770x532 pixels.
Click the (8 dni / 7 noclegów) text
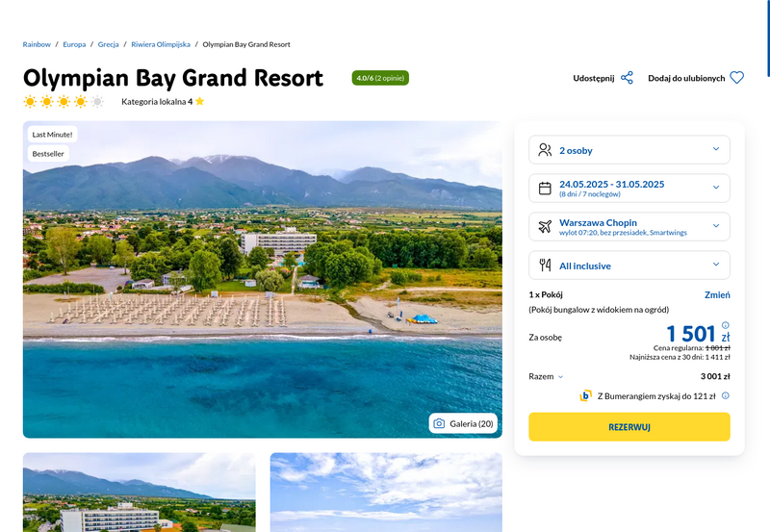(x=589, y=194)
